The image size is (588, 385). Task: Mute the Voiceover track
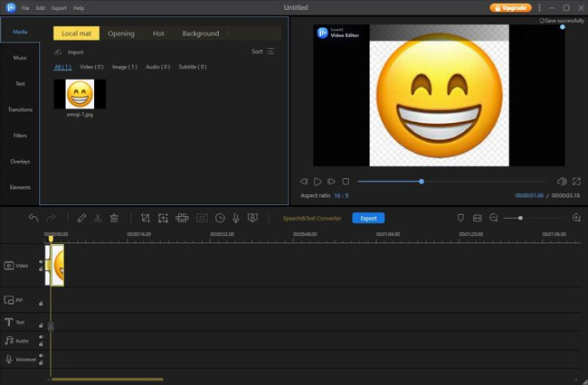coord(41,355)
